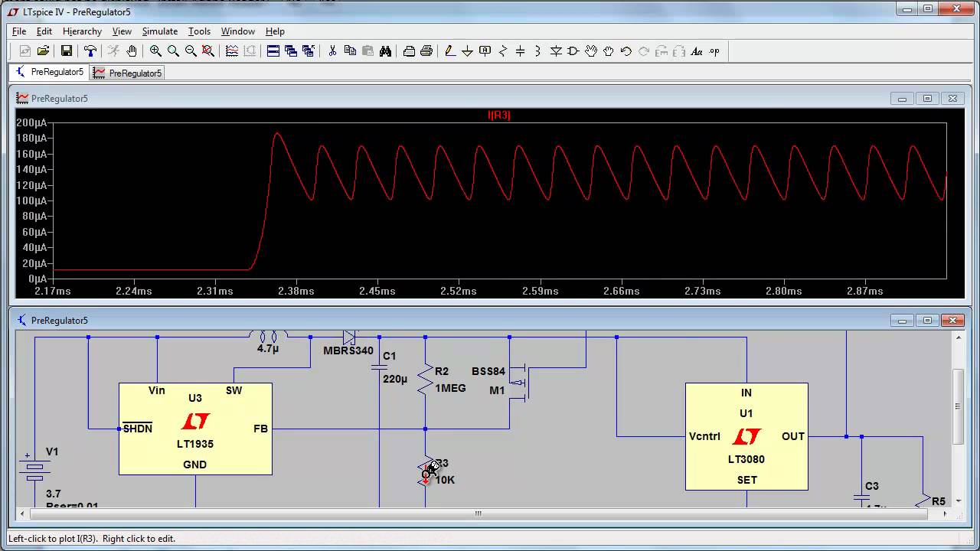
Task: Select the Pan magnifier tool
Action: [173, 51]
